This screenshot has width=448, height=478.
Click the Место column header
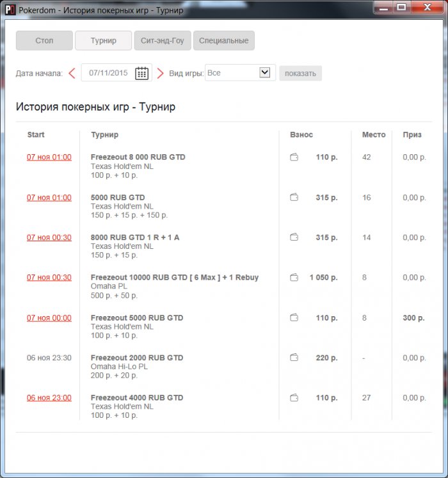pos(374,134)
